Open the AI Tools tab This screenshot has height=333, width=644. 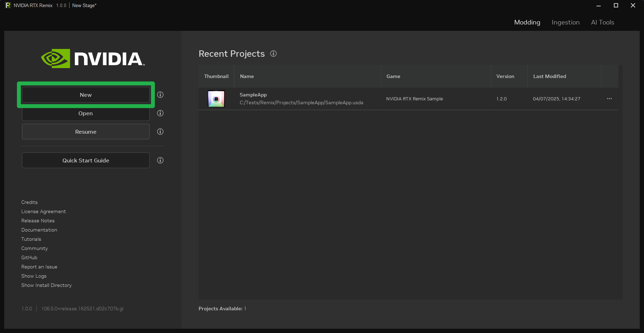click(602, 22)
